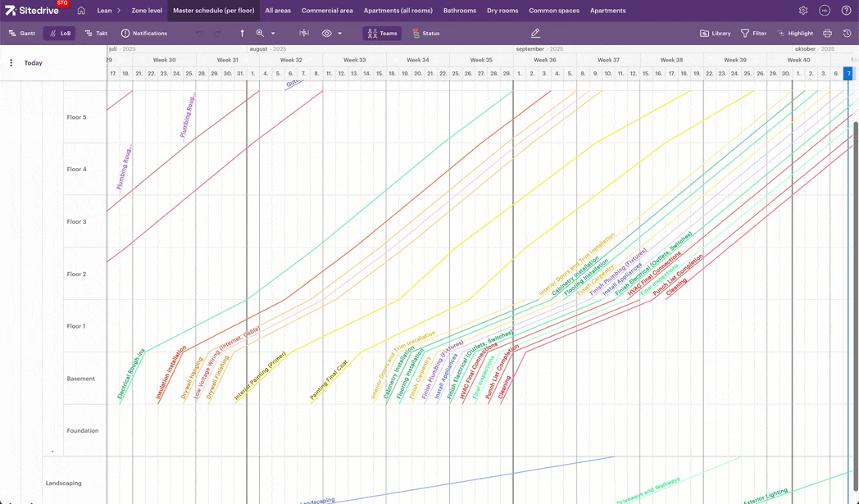Click the Today button
Screen dimensions: 859x504
(33, 63)
